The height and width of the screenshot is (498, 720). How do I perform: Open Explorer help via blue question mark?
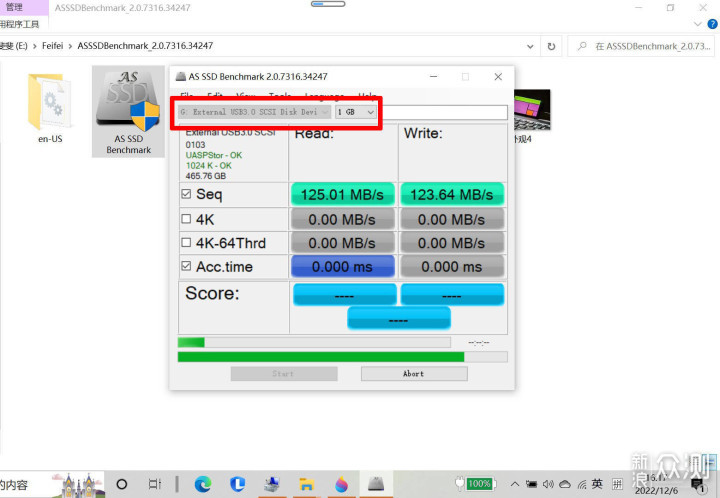pos(713,24)
